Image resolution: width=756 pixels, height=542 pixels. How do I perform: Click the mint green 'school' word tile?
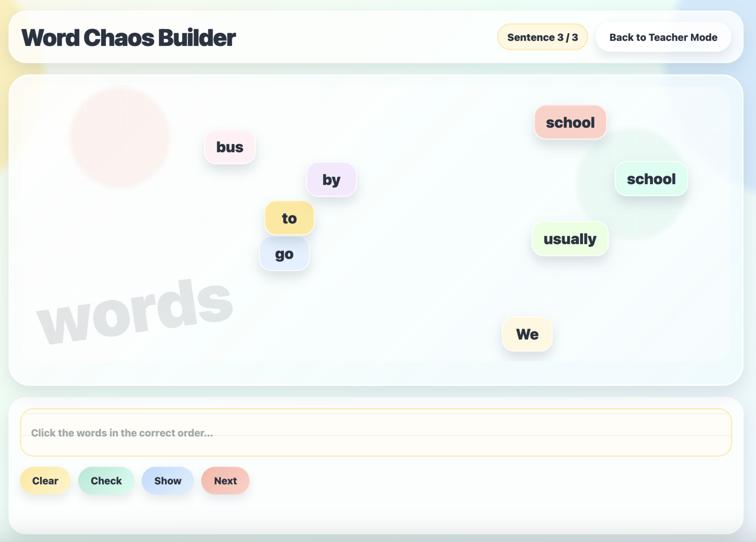pos(651,179)
